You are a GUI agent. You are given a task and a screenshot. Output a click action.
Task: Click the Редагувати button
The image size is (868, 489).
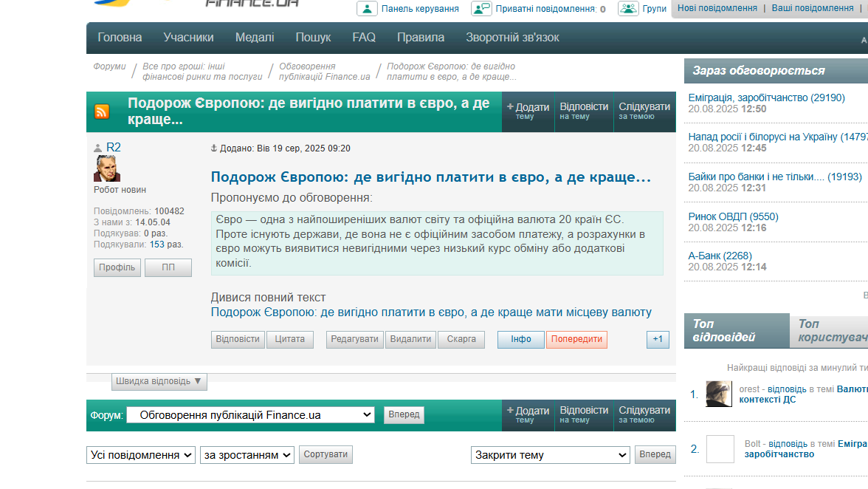click(x=354, y=339)
